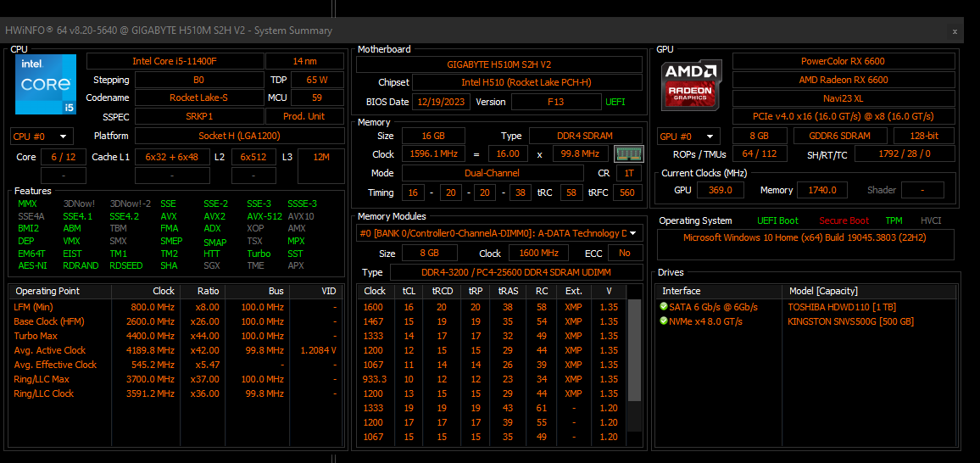The width and height of the screenshot is (980, 463).
Task: Click the green UEFI label beside BIOS version
Action: [615, 102]
